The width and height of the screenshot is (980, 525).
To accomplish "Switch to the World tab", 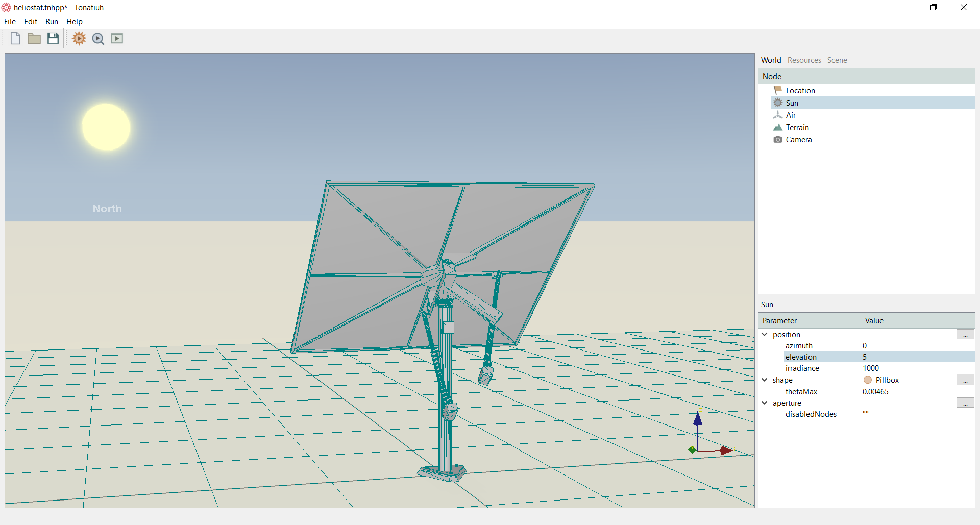I will tap(771, 60).
